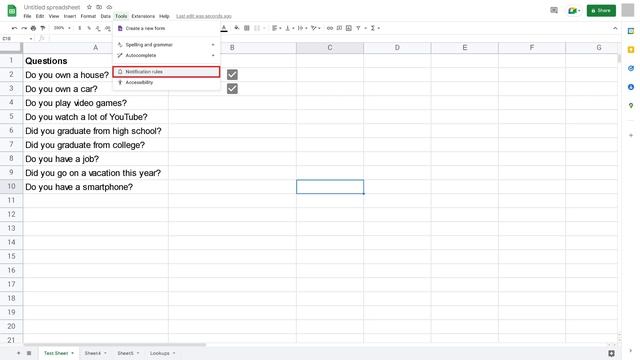Image resolution: width=640 pixels, height=360 pixels.
Task: Open Accessibility settings
Action: point(166,82)
